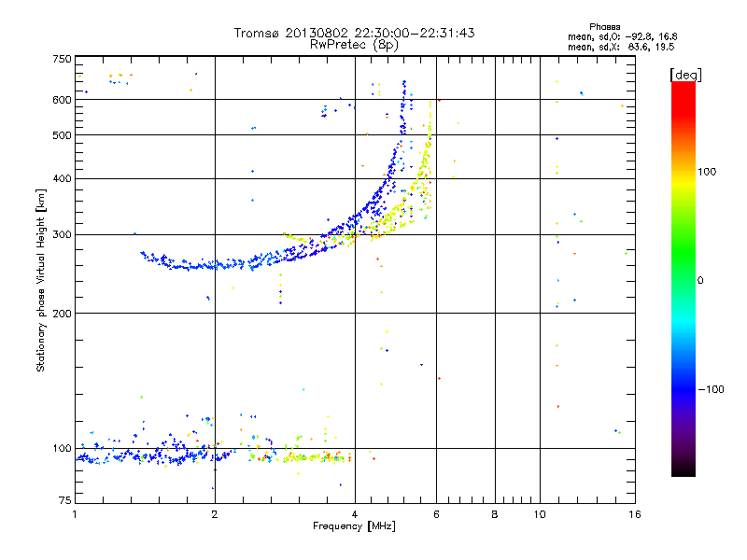Viewport: 747px width, 560px height.
Task: Click the plot title 'Tromsø 20130802 22:30:00-22:31:43'
Action: 354,33
